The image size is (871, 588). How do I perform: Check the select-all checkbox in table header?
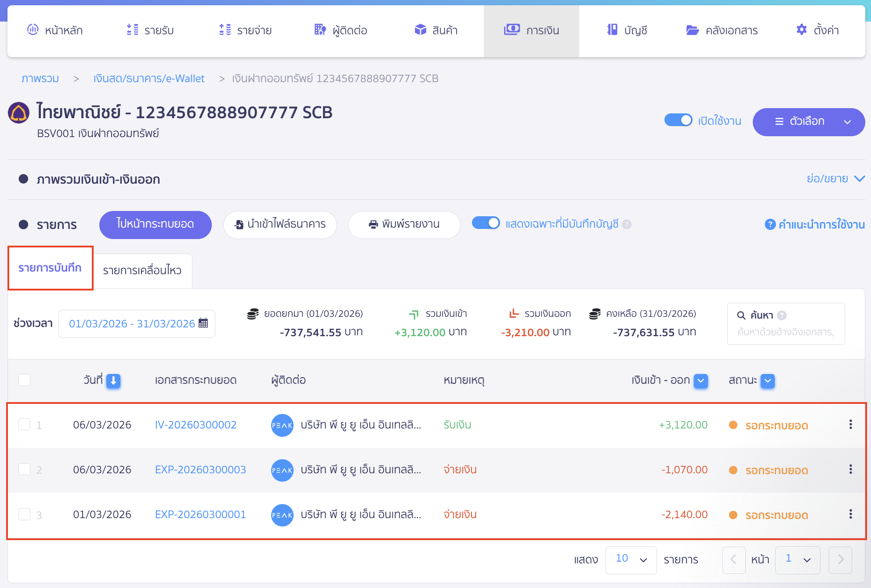click(x=25, y=380)
